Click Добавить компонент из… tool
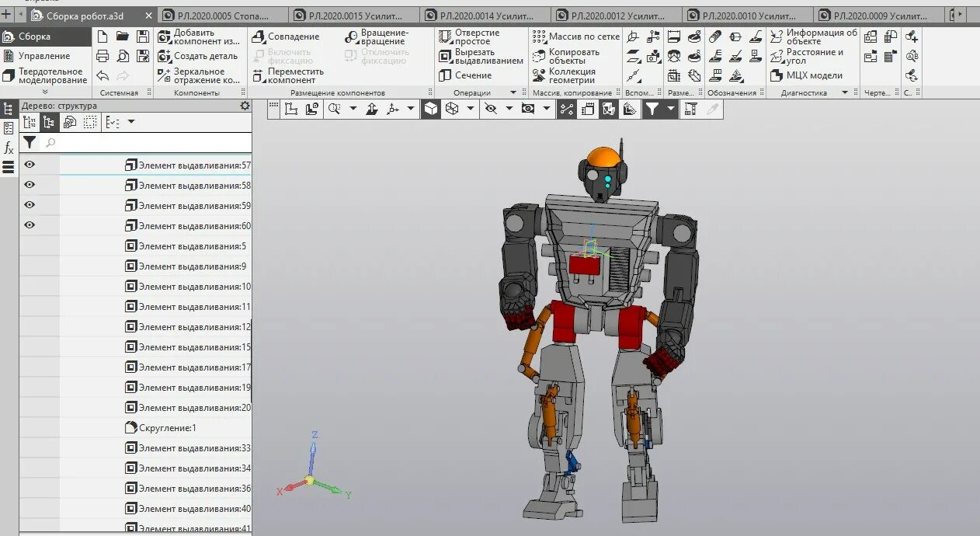The width and height of the screenshot is (980, 536). click(199, 37)
